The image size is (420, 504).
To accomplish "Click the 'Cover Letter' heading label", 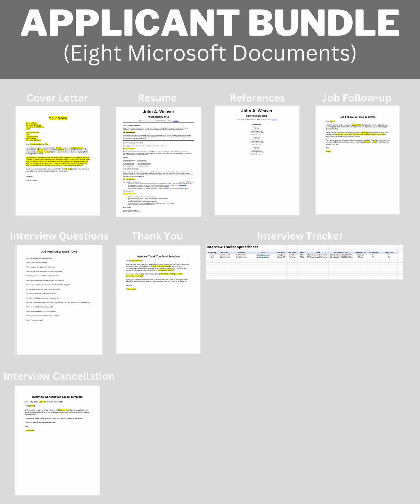I will 57,98.
